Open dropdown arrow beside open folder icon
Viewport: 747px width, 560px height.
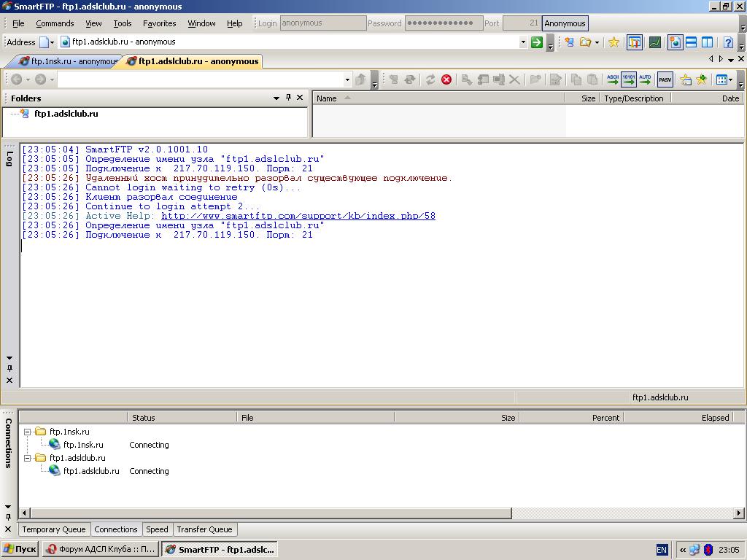tap(597, 42)
